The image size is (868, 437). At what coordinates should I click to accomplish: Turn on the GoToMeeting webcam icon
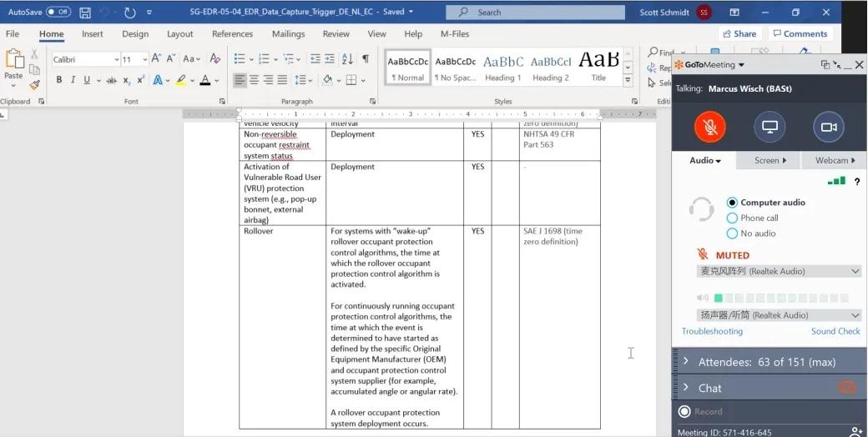tap(828, 127)
